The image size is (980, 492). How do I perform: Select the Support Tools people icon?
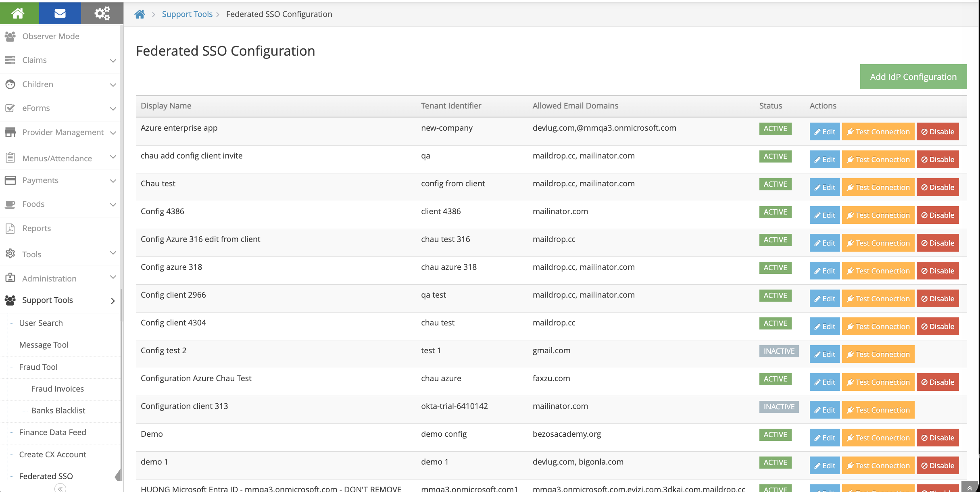(x=10, y=300)
